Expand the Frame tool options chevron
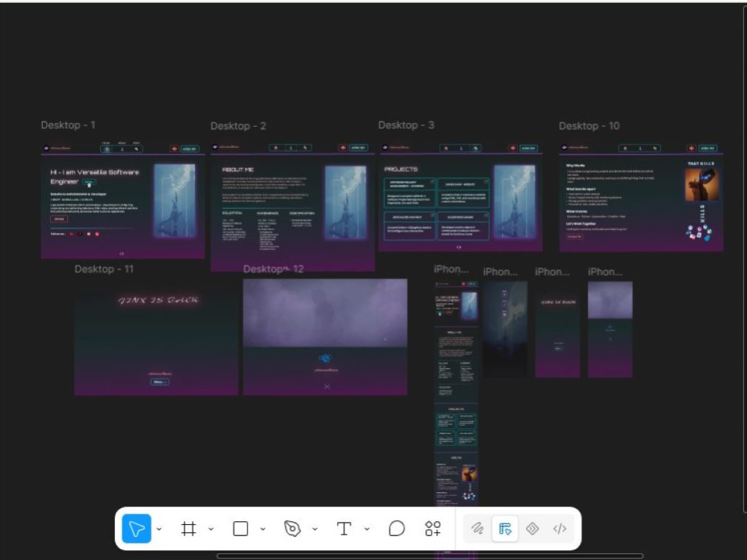Image resolution: width=747 pixels, height=560 pixels. pyautogui.click(x=211, y=529)
